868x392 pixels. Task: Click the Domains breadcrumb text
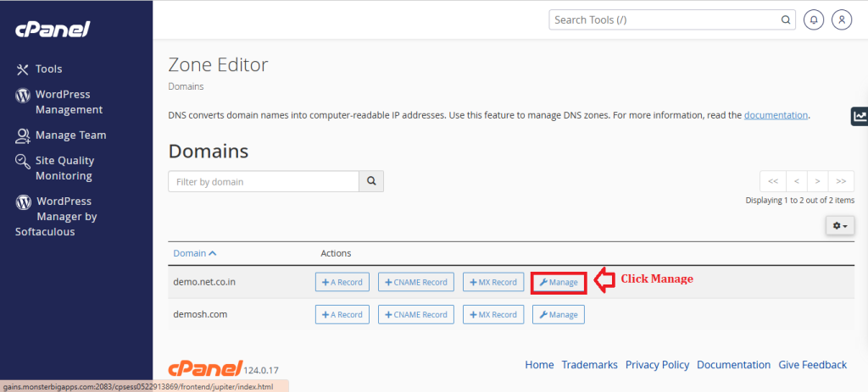[186, 87]
